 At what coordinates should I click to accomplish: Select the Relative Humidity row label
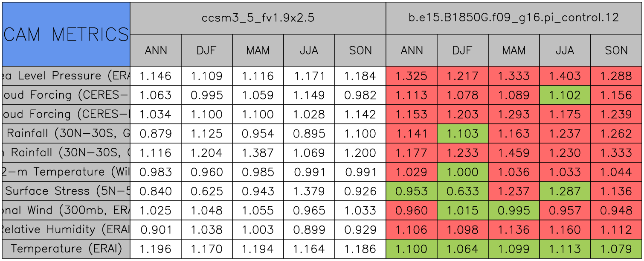[x=66, y=229]
